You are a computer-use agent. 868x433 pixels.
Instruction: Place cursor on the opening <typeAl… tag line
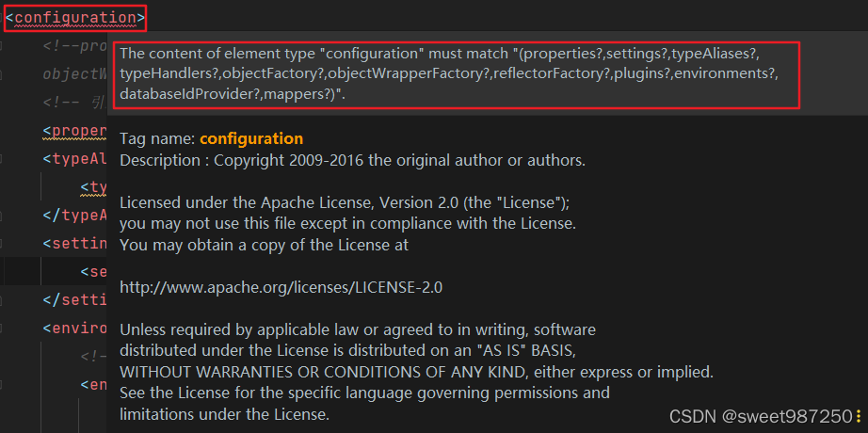[74, 159]
